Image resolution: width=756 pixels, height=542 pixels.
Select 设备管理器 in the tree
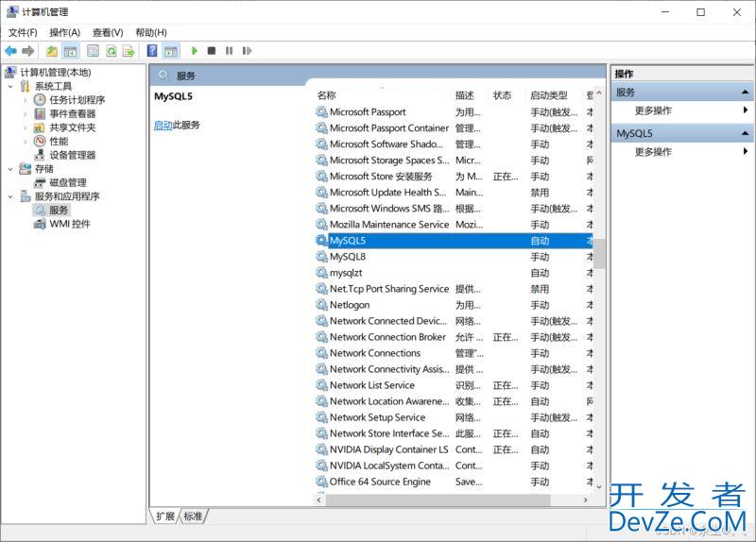point(73,155)
